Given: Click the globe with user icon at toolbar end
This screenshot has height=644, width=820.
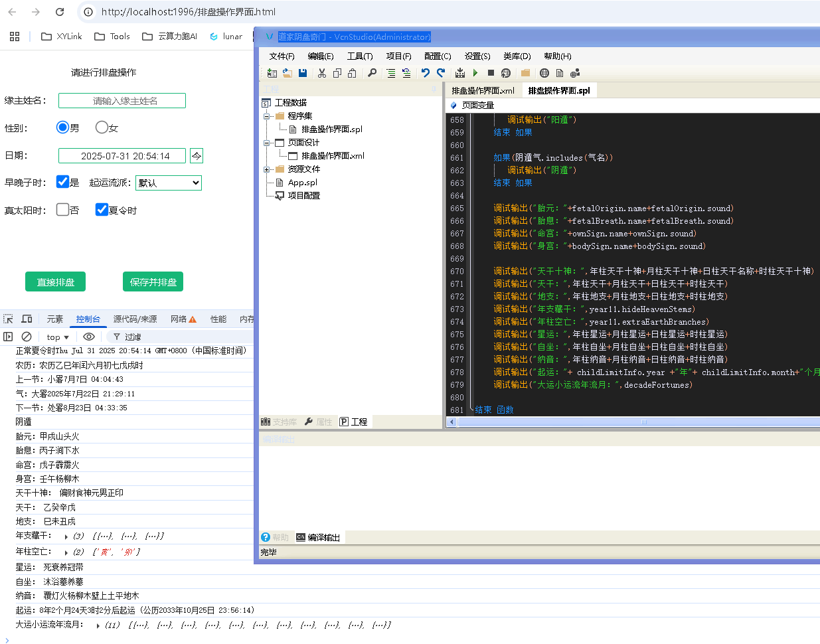Looking at the screenshot, I should tap(575, 73).
